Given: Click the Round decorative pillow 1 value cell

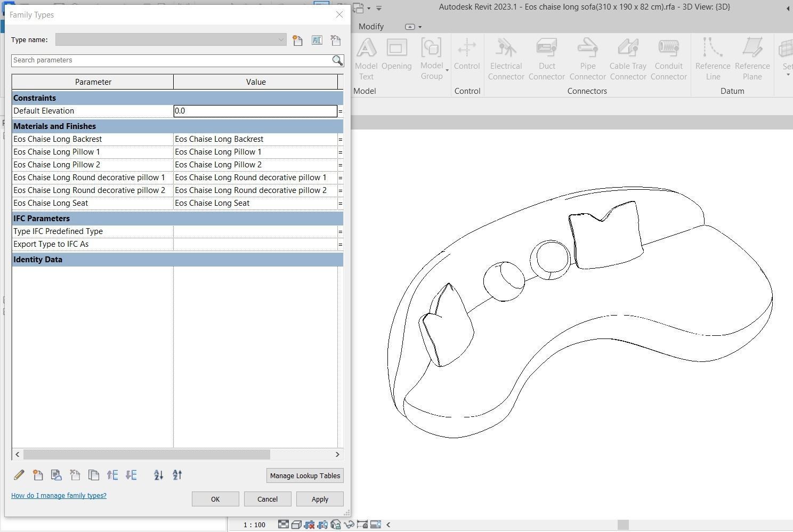Looking at the screenshot, I should (255, 178).
